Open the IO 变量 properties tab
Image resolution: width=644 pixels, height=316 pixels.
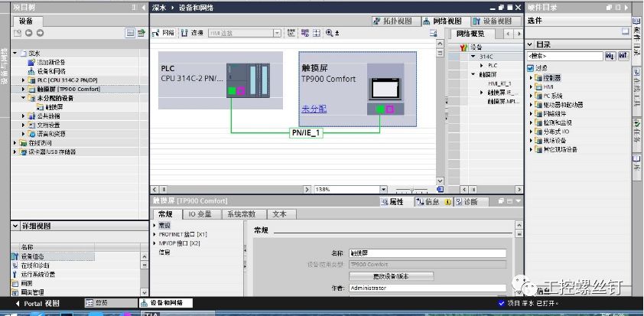tap(200, 214)
